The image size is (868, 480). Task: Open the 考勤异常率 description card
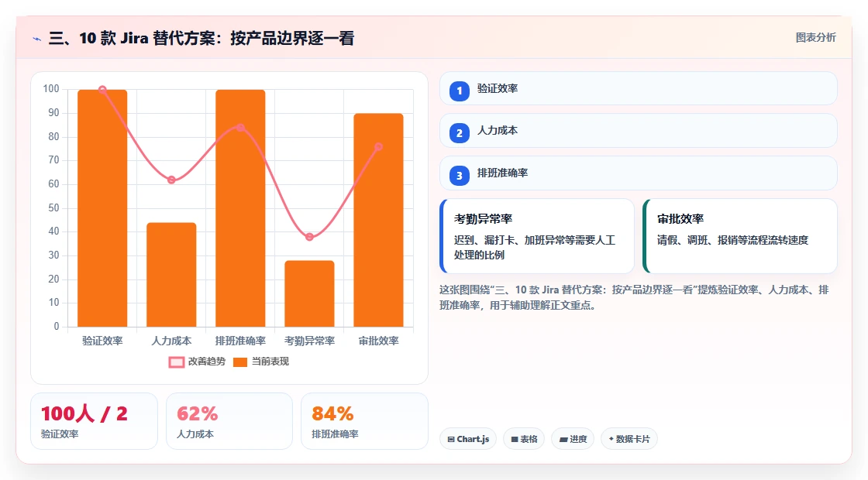[x=537, y=236]
